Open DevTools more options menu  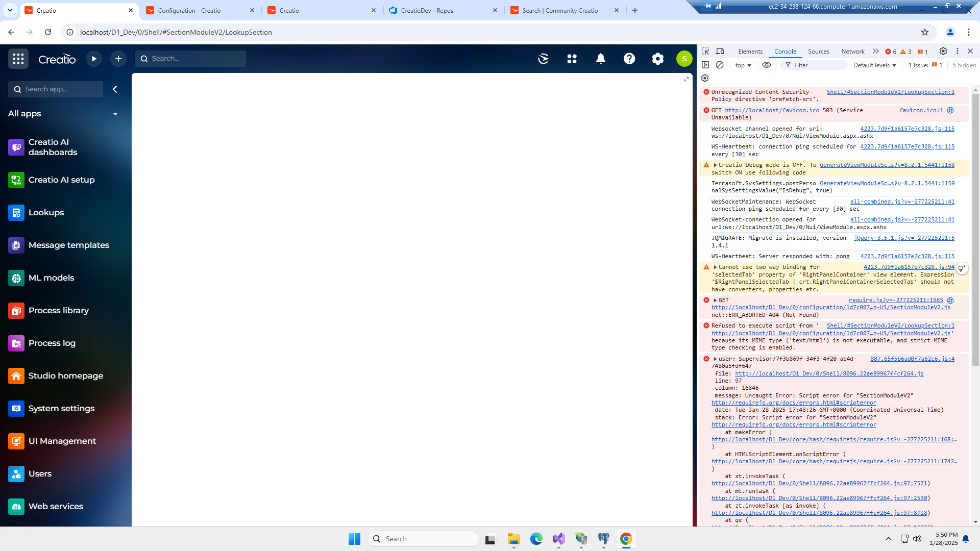(x=958, y=52)
